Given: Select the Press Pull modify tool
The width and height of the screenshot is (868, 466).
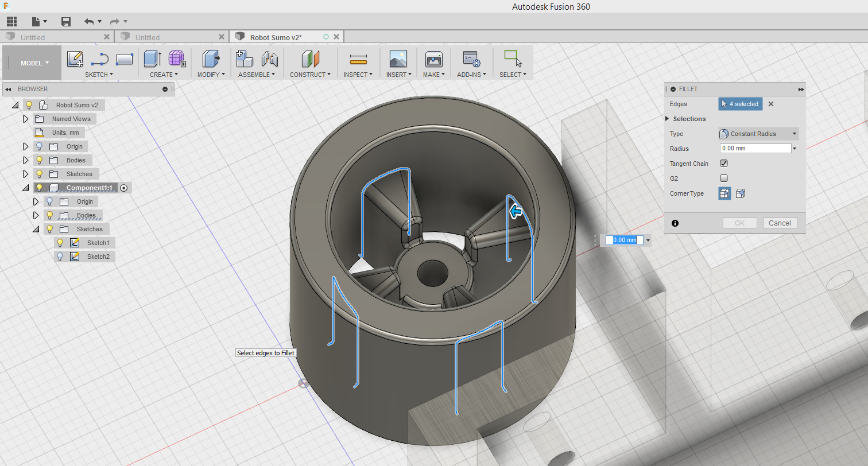Looking at the screenshot, I should click(211, 59).
